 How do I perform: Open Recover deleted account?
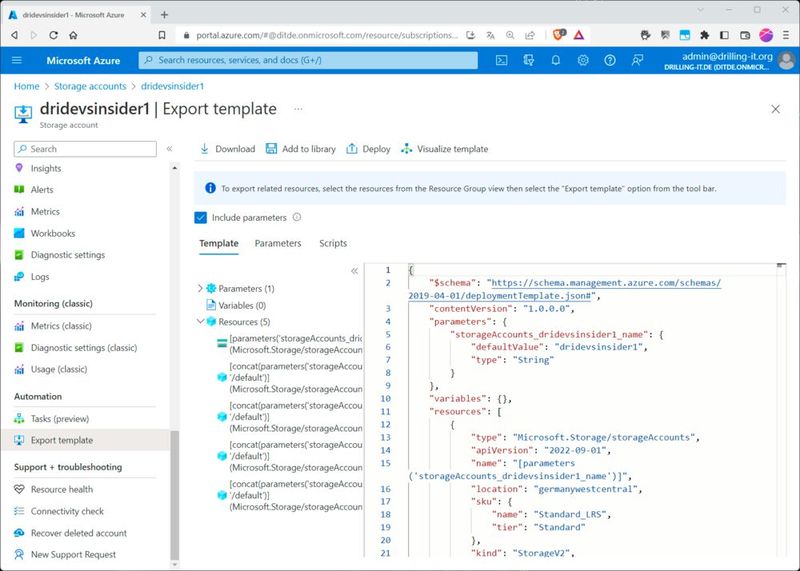pos(79,533)
